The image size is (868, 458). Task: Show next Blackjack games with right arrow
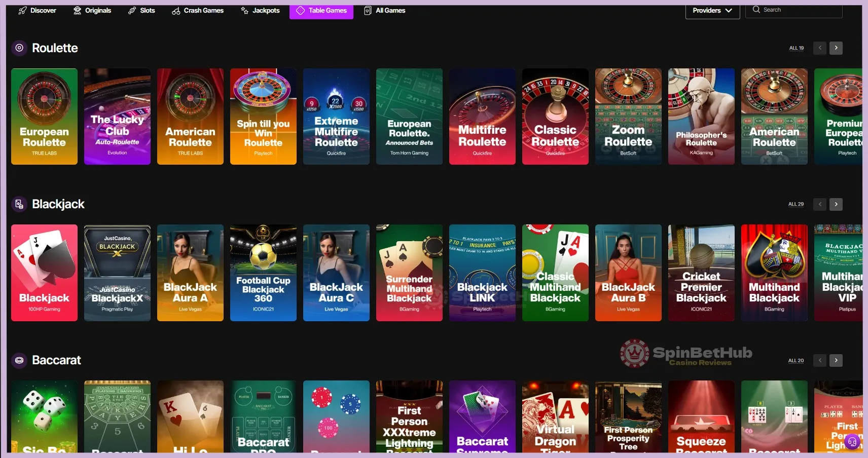click(x=836, y=204)
